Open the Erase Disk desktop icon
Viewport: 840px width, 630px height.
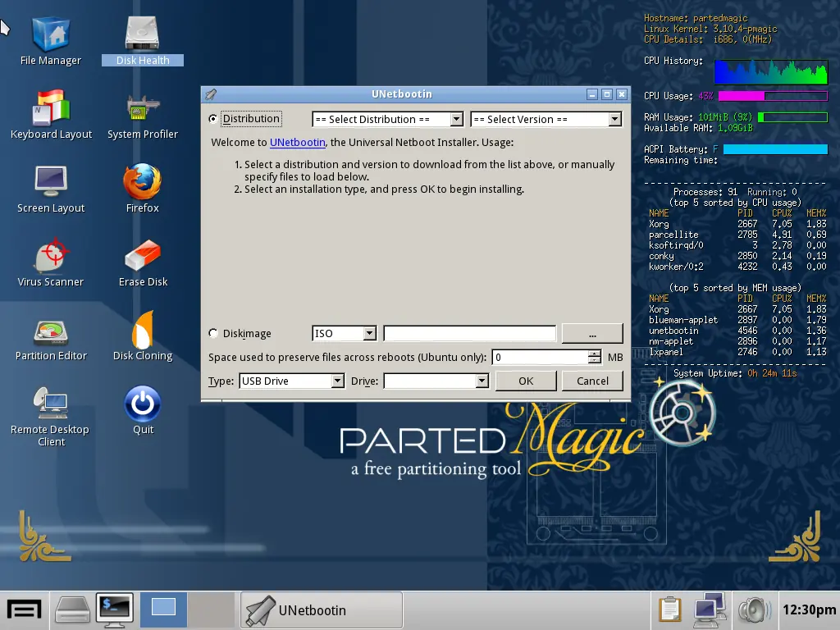click(x=143, y=262)
